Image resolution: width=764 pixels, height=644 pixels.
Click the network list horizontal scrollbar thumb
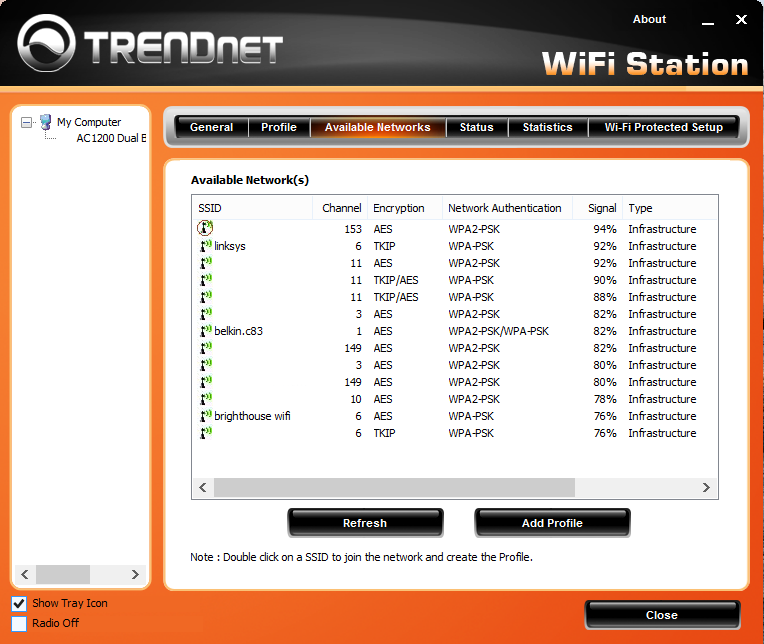pyautogui.click(x=395, y=488)
